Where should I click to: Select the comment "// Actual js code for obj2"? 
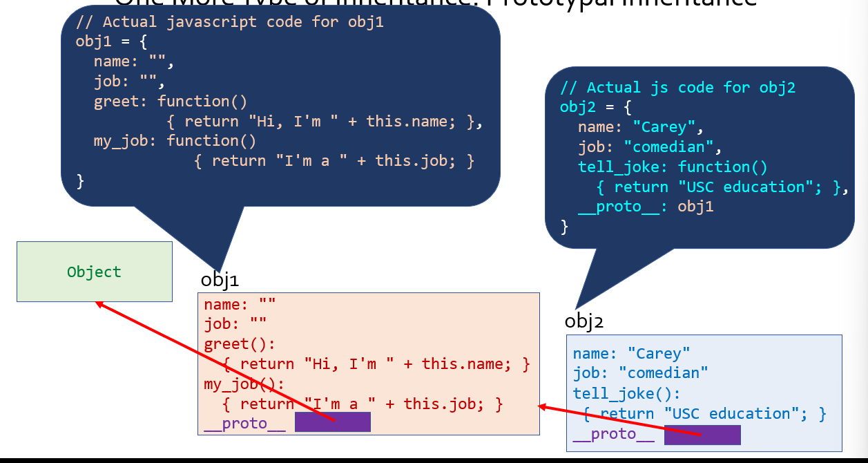point(677,88)
